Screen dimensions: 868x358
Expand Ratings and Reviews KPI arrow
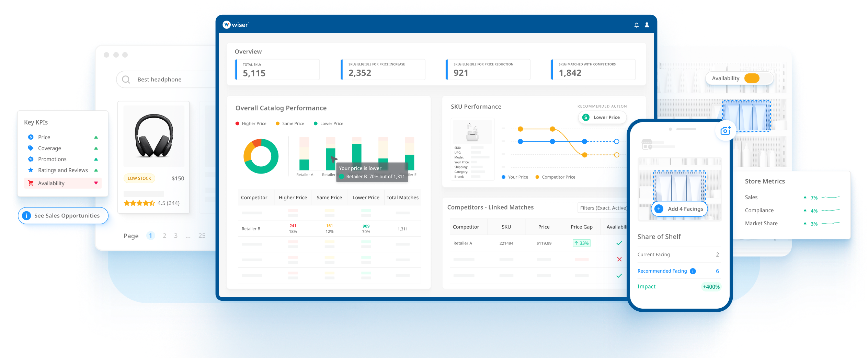(x=96, y=170)
